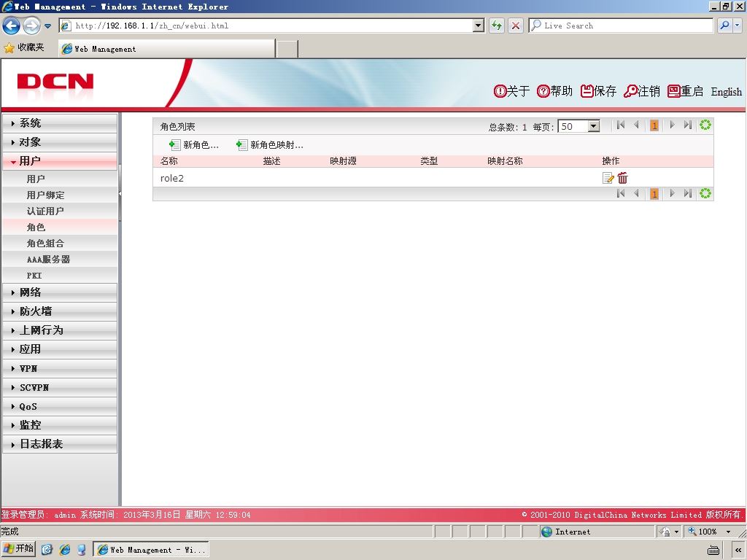Open 帮助 help
Image resolution: width=747 pixels, height=560 pixels.
554,91
